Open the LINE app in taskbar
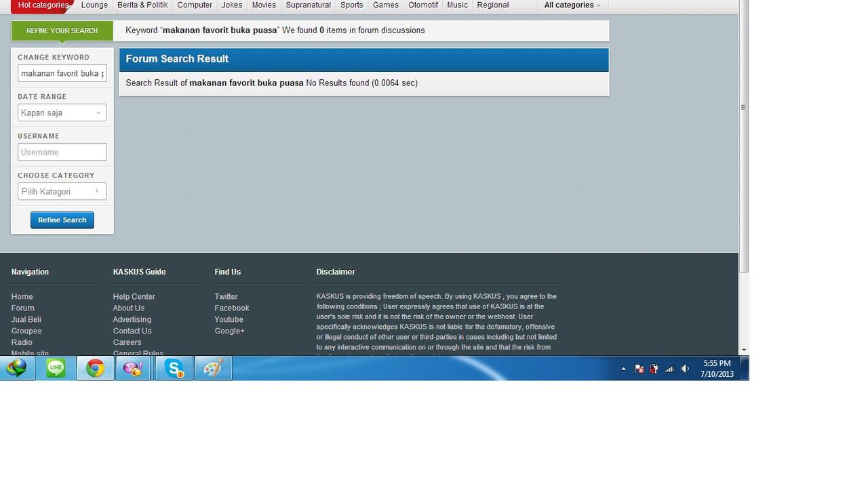This screenshot has height=488, width=868. tap(56, 368)
